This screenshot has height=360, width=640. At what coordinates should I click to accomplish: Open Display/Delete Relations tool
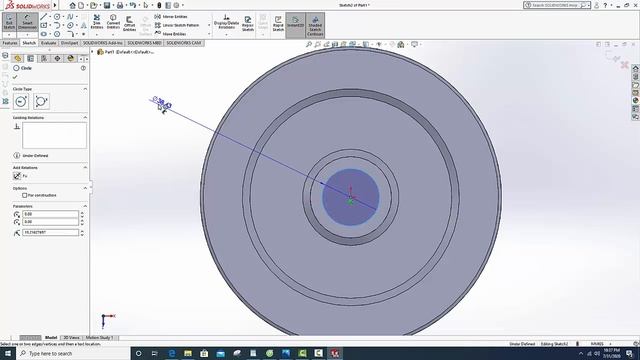[x=227, y=22]
